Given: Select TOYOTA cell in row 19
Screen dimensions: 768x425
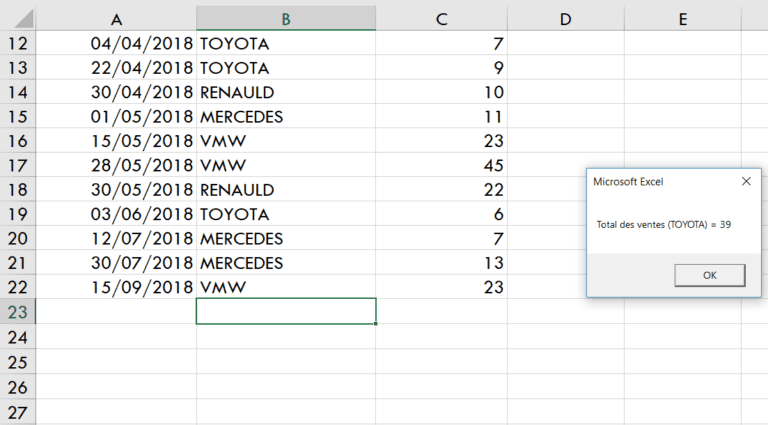Looking at the screenshot, I should pyautogui.click(x=286, y=214).
